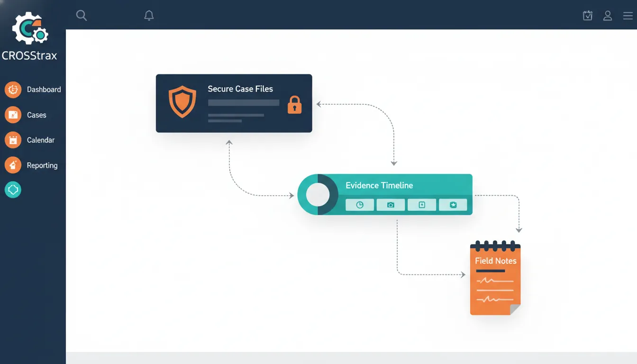
Task: Click the CROSStrax gear logo
Action: pyautogui.click(x=30, y=28)
